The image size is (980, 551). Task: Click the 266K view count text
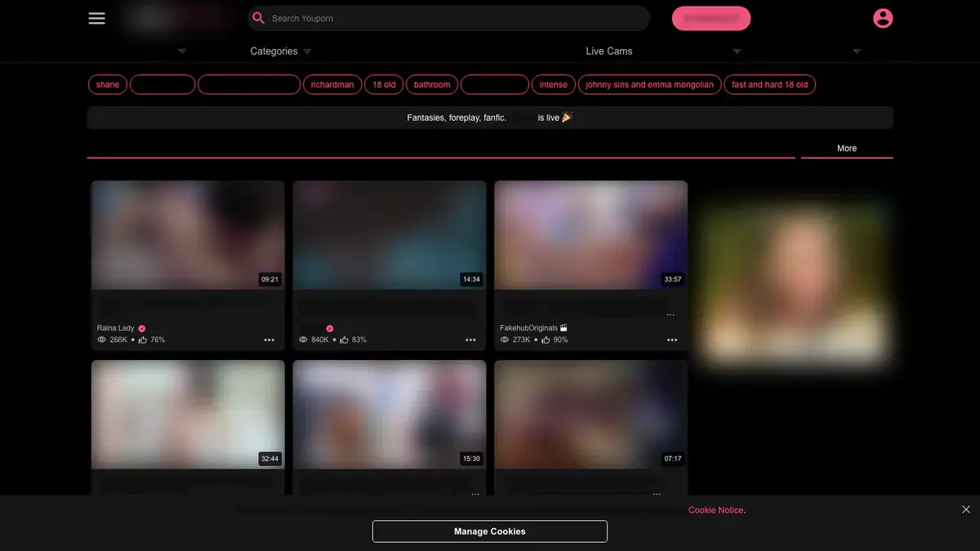point(118,340)
